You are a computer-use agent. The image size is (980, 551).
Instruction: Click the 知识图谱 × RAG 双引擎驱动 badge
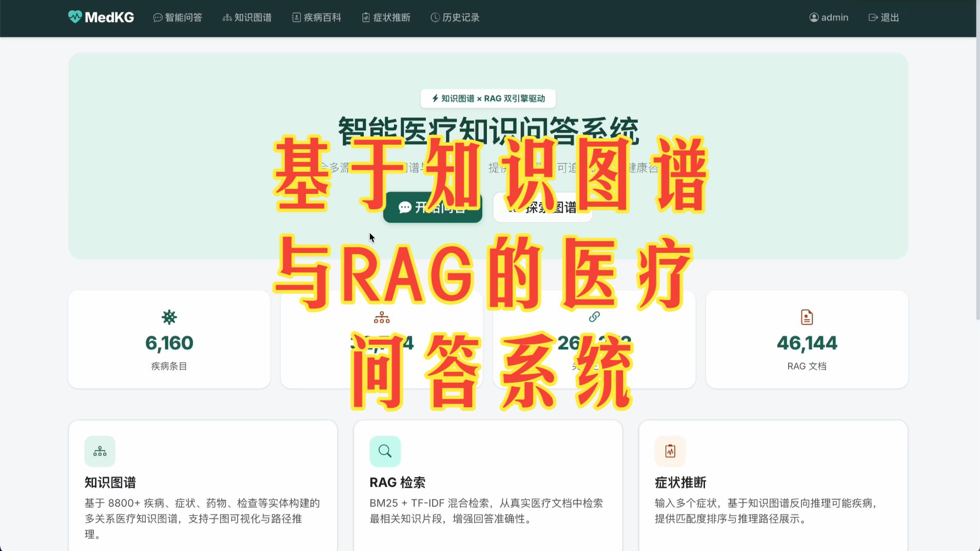point(488,99)
